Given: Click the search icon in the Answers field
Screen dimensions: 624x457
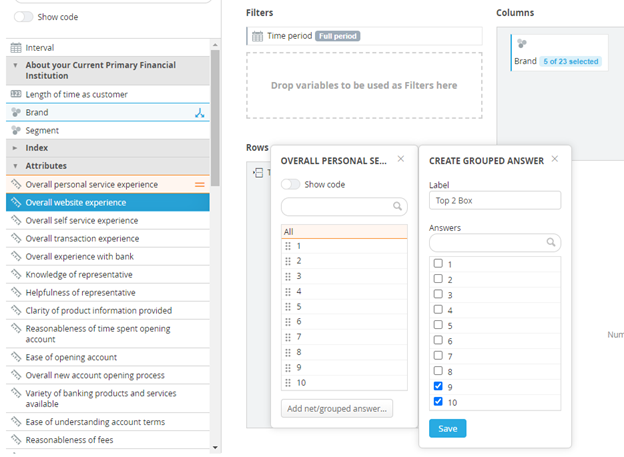Looking at the screenshot, I should (551, 242).
